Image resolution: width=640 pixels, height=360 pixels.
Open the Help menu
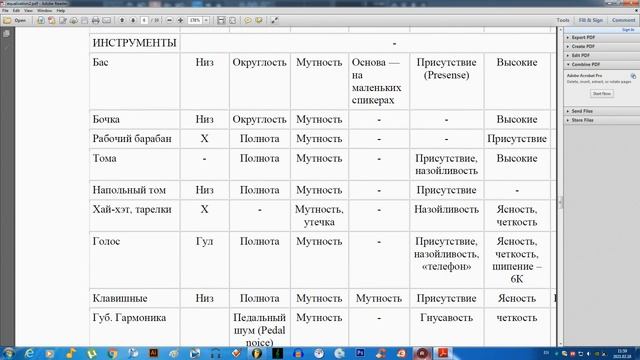(x=61, y=11)
